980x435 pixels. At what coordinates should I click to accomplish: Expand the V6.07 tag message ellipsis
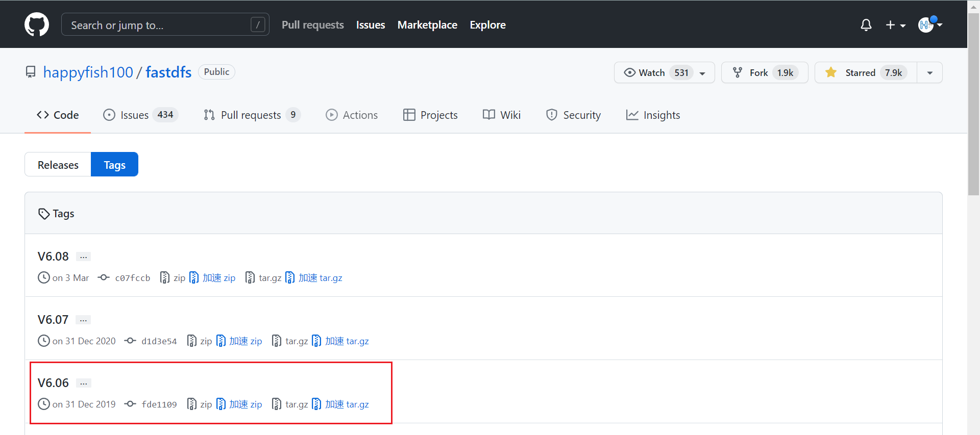coord(83,320)
